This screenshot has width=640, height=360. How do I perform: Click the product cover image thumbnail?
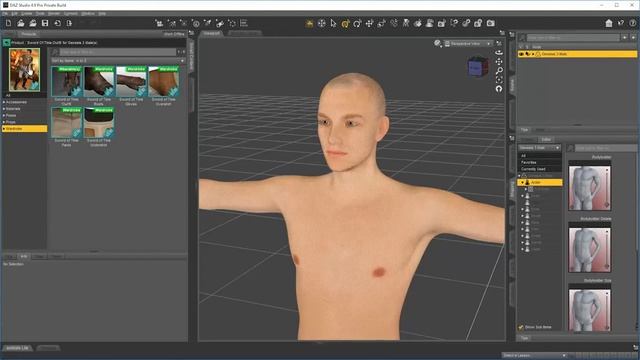24,70
